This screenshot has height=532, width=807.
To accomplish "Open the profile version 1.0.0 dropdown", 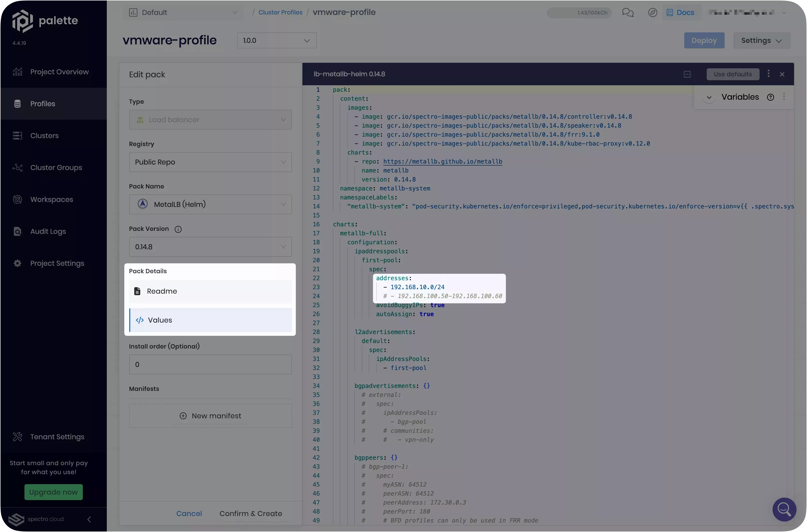I will point(276,41).
